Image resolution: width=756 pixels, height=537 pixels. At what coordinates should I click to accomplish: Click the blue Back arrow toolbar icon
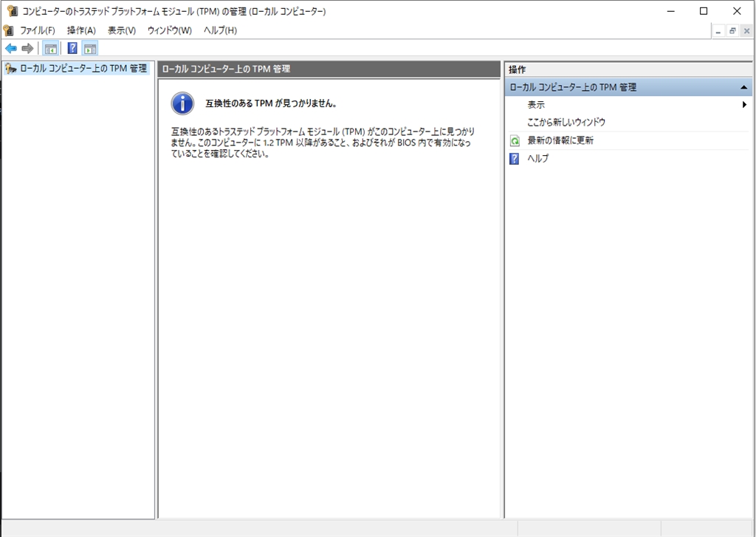[10, 48]
